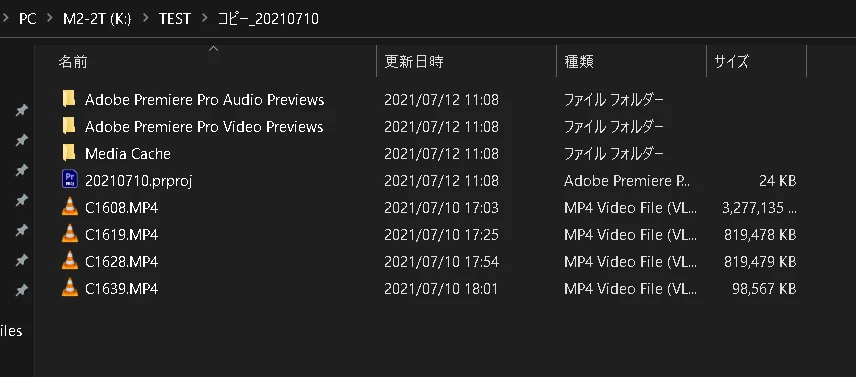Go to M2-2T (K:) drive in breadcrumb
This screenshot has height=377, width=856.
coord(97,19)
